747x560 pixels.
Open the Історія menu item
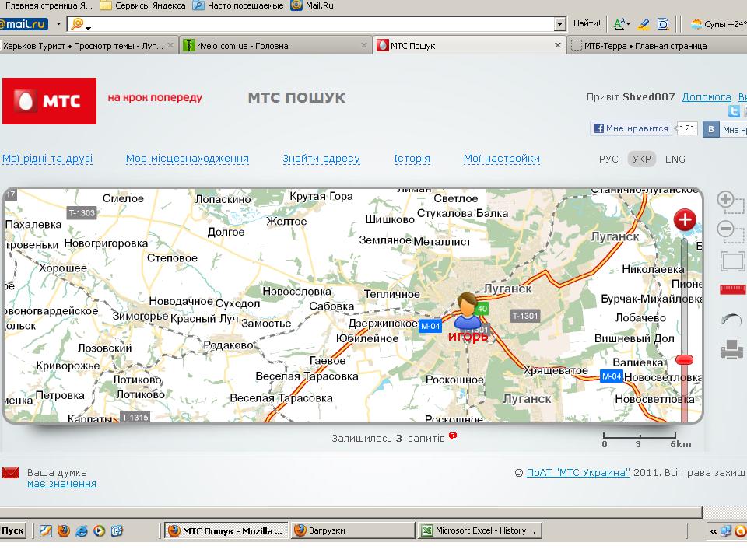412,159
